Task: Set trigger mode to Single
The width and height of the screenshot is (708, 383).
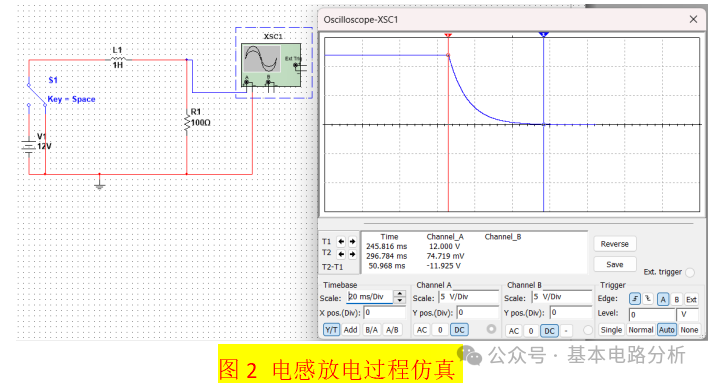Action: click(x=611, y=330)
